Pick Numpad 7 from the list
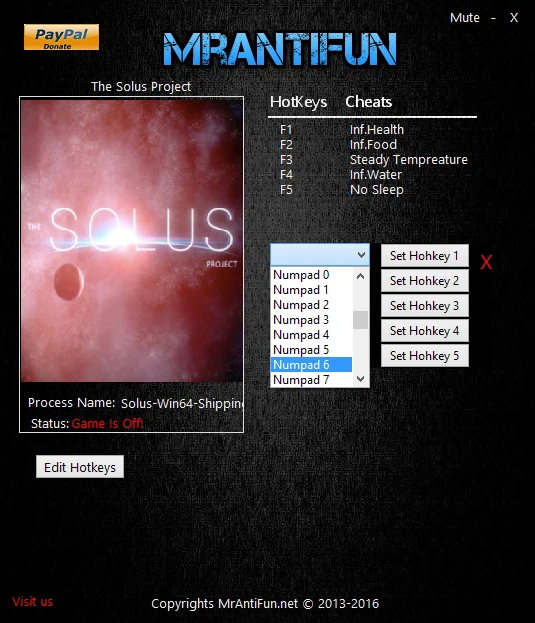The width and height of the screenshot is (535, 623). 311,380
